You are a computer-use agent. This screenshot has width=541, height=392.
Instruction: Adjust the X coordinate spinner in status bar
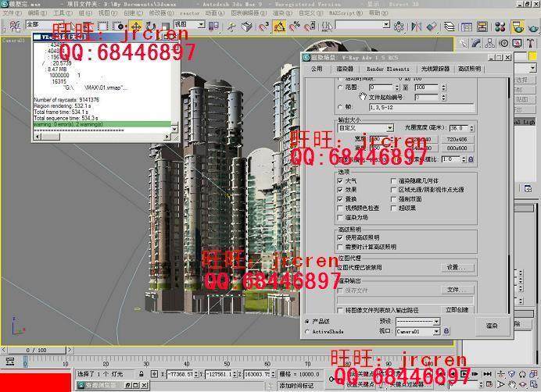click(196, 374)
